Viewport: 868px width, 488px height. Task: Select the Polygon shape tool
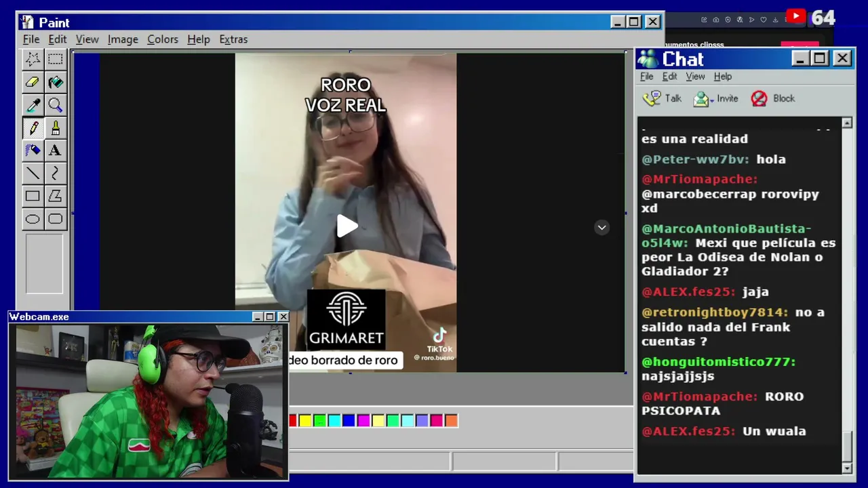pyautogui.click(x=55, y=197)
